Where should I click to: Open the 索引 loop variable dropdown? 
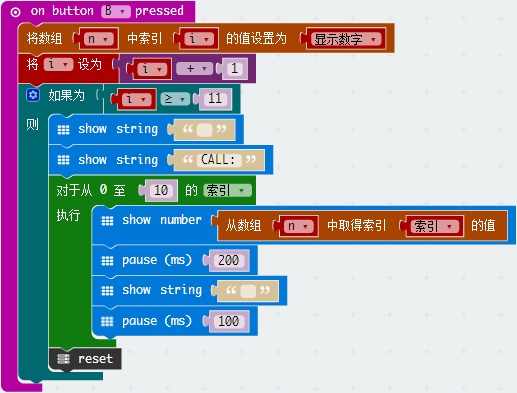[228, 190]
